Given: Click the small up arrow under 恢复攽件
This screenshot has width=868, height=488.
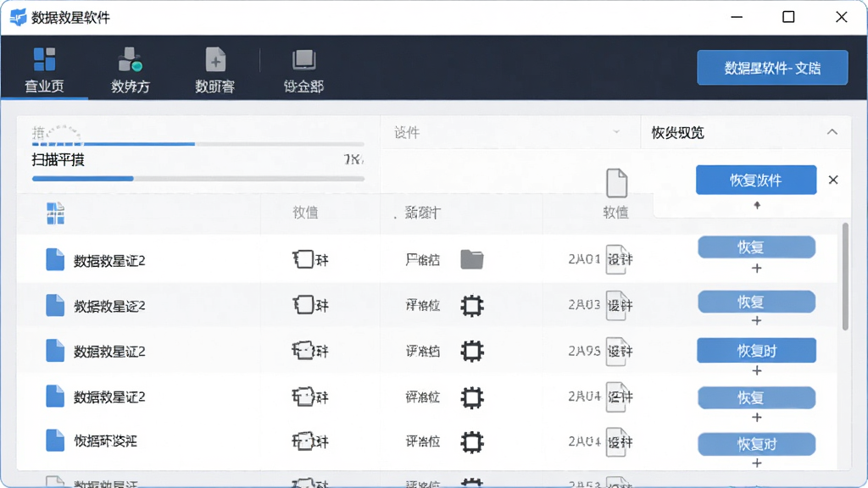Looking at the screenshot, I should click(757, 205).
